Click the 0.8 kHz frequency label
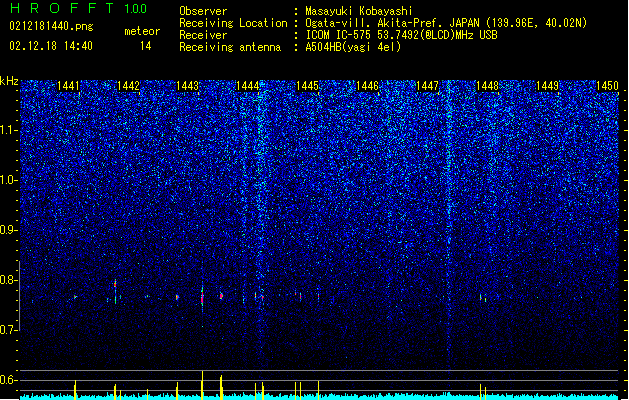Image resolution: width=629 pixels, height=400 pixels. 8,280
